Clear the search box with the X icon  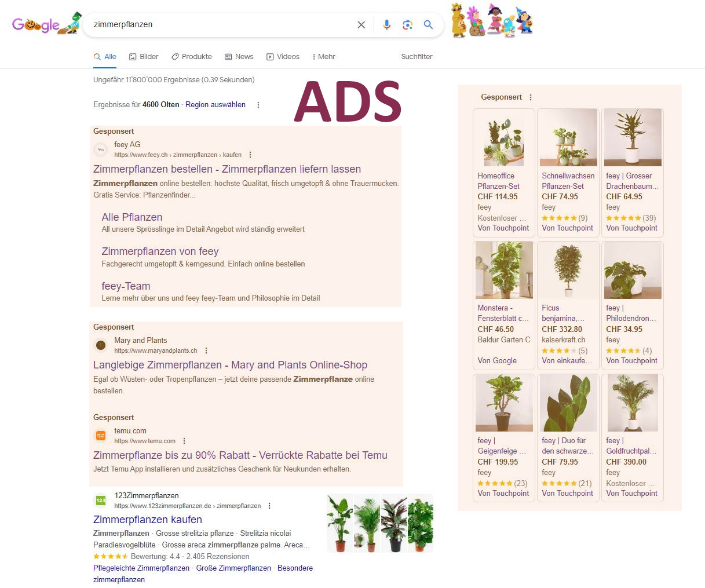point(361,25)
